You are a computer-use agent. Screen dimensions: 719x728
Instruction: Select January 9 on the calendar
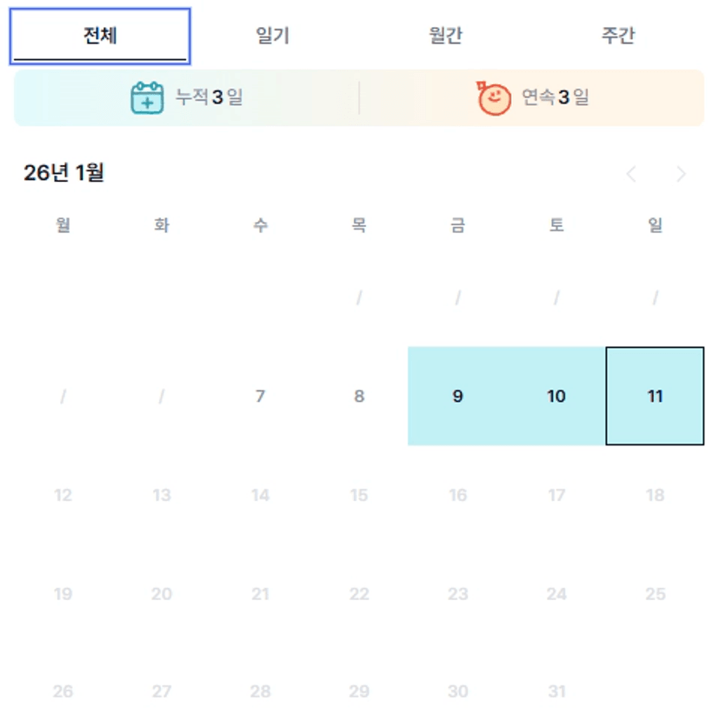[x=457, y=397]
